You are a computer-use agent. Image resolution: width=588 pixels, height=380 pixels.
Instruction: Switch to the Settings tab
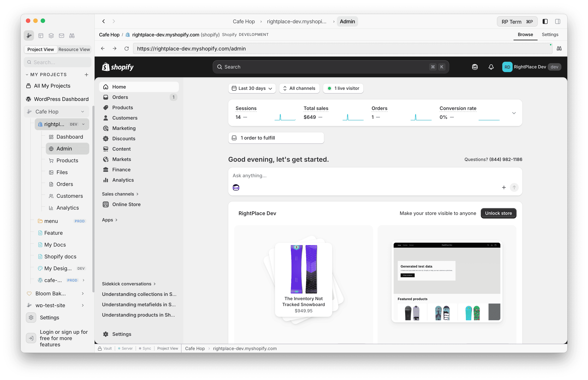coord(550,35)
